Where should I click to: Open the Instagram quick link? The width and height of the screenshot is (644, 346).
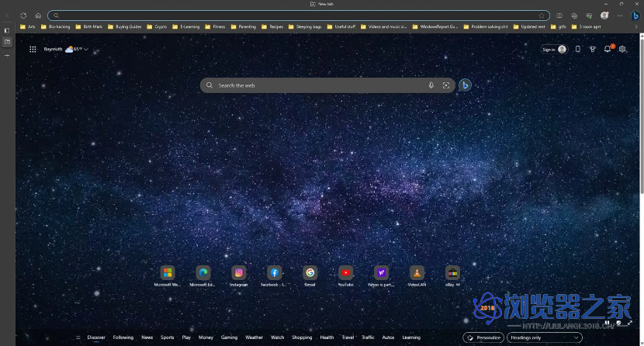[x=239, y=276]
